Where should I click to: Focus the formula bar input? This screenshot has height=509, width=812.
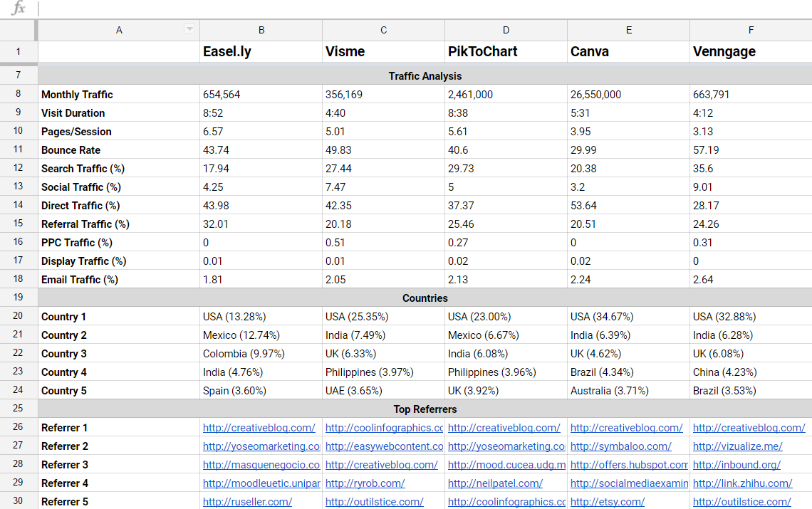coord(425,9)
